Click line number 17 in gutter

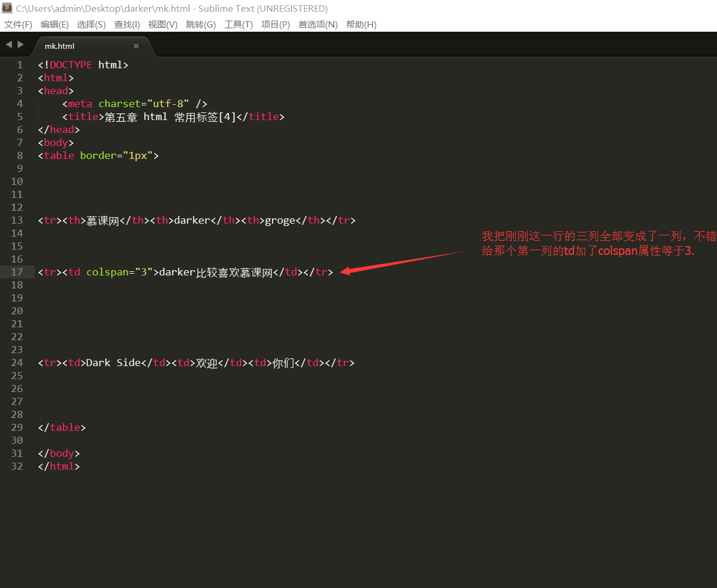(x=16, y=272)
